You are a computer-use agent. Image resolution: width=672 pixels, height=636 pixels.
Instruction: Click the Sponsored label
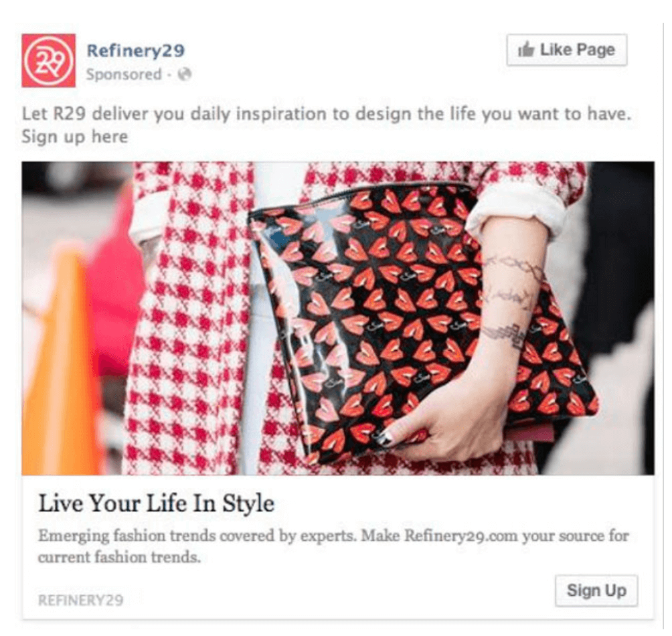point(124,74)
